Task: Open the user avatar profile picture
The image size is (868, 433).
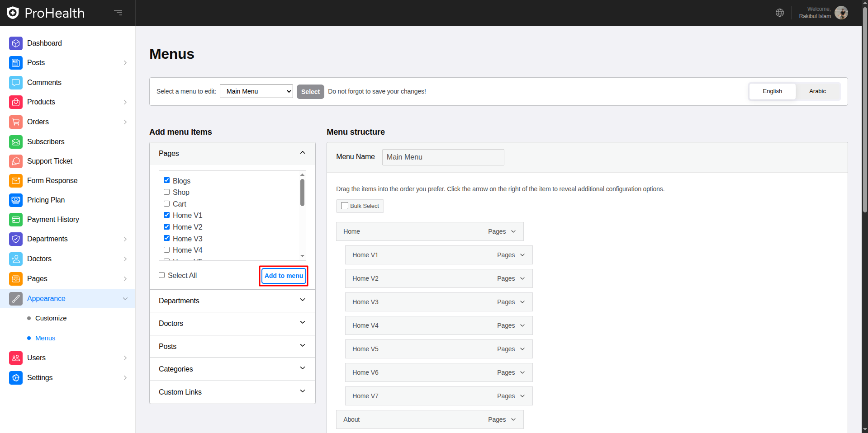Action: pos(841,13)
